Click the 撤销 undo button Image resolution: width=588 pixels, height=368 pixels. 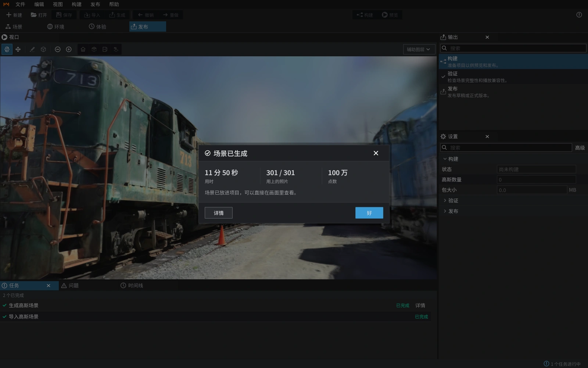pyautogui.click(x=146, y=15)
